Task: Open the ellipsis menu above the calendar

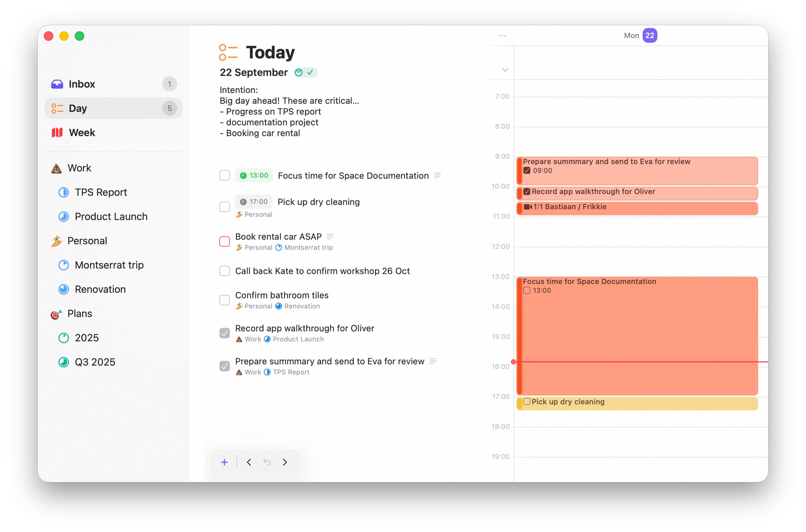Action: [502, 35]
